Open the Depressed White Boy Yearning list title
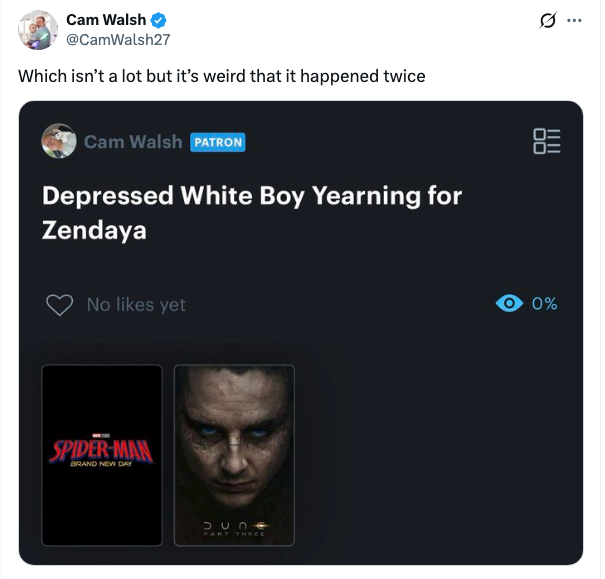 (x=252, y=213)
